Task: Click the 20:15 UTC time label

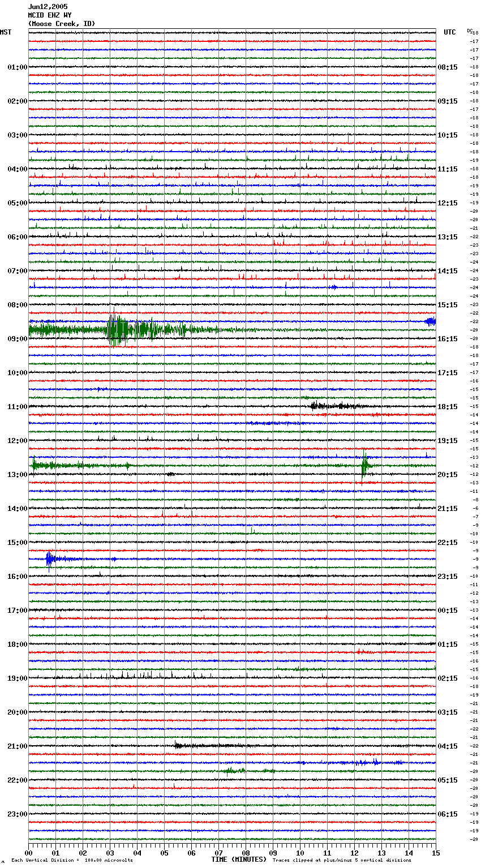Action: pos(448,475)
